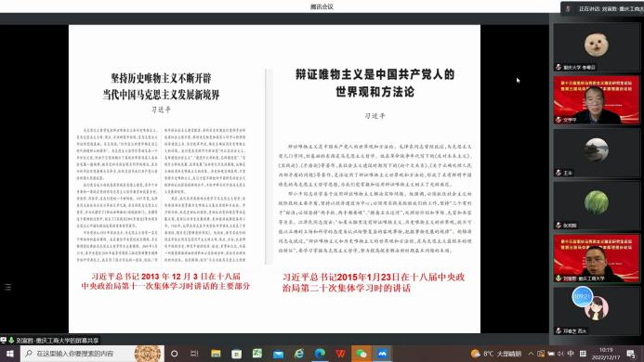Image resolution: width=644 pixels, height=362 pixels.
Task: Open the Mail app in taskbar
Action: pos(278,354)
